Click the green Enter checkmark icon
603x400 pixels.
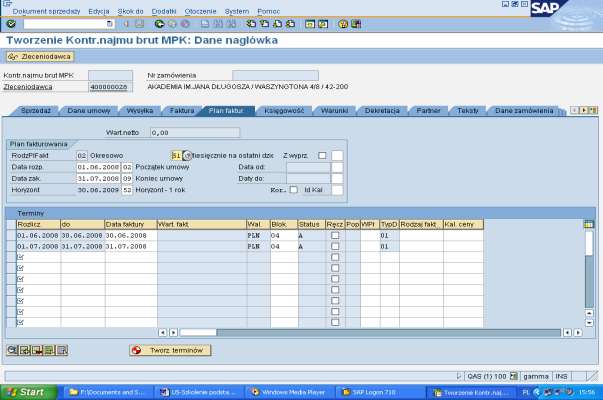point(11,24)
